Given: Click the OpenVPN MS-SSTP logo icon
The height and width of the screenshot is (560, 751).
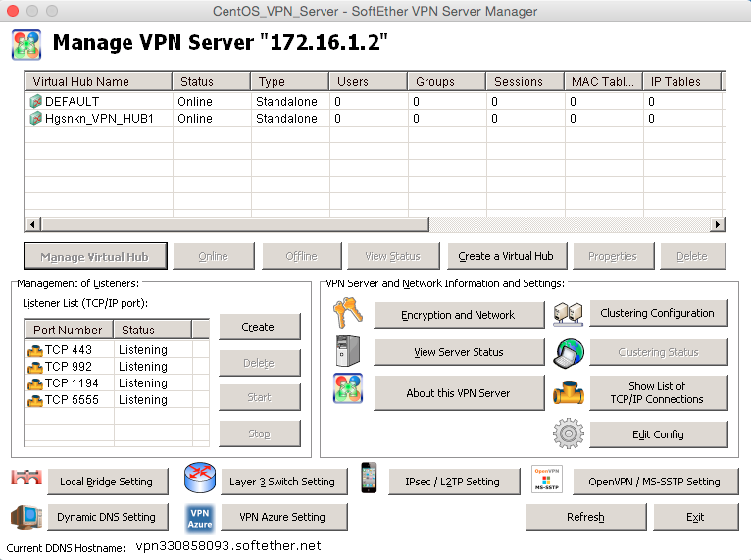Looking at the screenshot, I should coord(546,479).
